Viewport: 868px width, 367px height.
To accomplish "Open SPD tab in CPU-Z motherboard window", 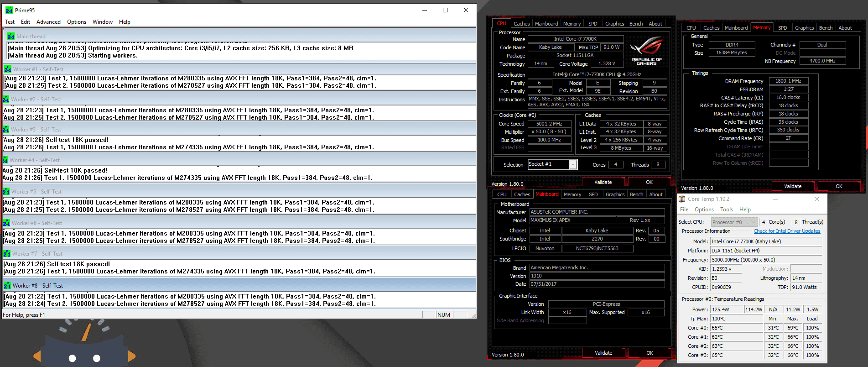I will 593,194.
